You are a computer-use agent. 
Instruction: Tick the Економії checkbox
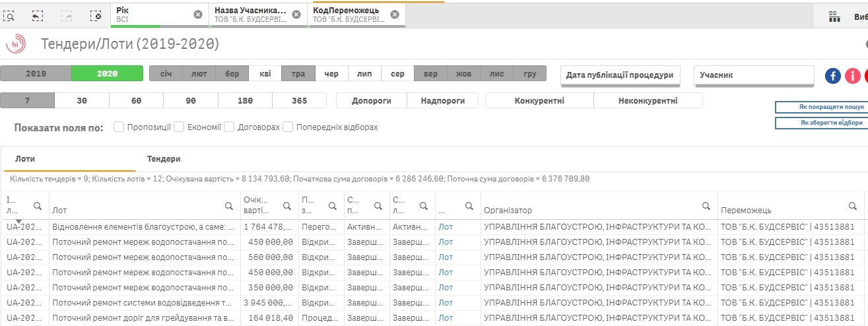click(x=179, y=127)
